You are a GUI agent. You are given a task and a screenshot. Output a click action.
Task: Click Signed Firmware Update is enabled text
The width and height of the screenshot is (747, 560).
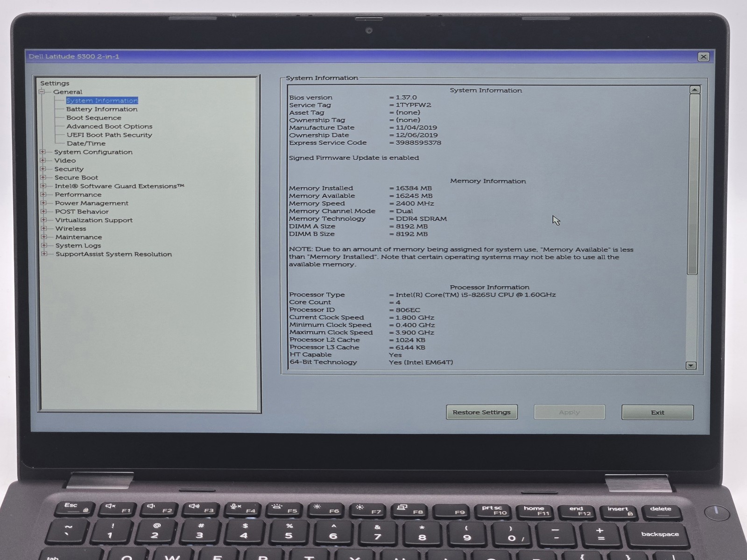[x=354, y=158]
